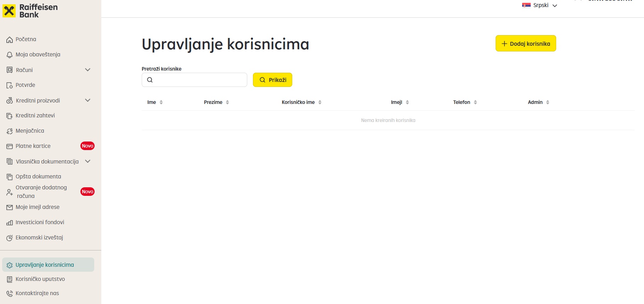Image resolution: width=644 pixels, height=304 pixels.
Task: Click the Telefon column header text
Action: coord(462,102)
